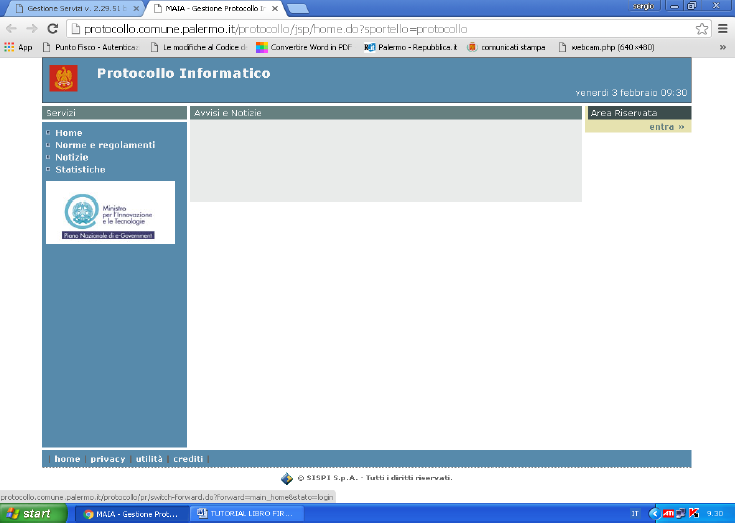Open Norme e regolamenti
The width and height of the screenshot is (736, 523).
coord(105,145)
